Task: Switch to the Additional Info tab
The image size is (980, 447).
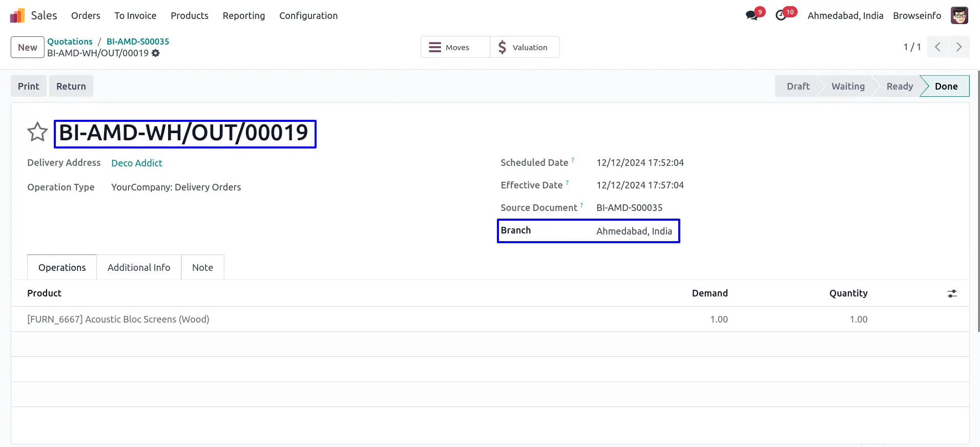Action: coord(139,267)
